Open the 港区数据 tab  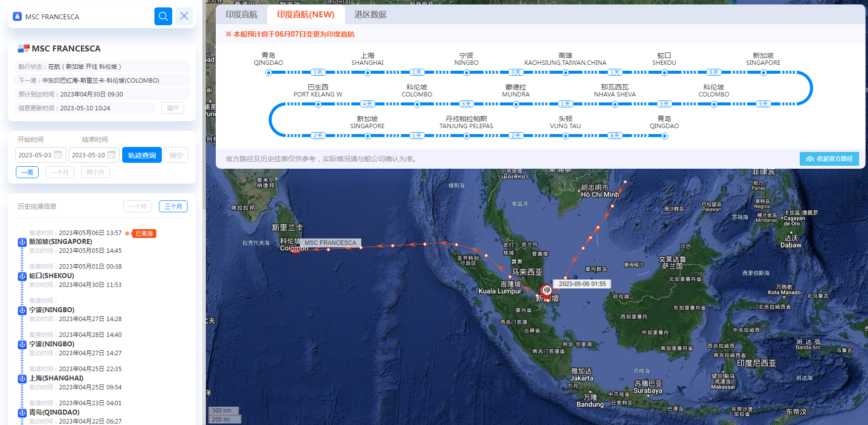[370, 14]
